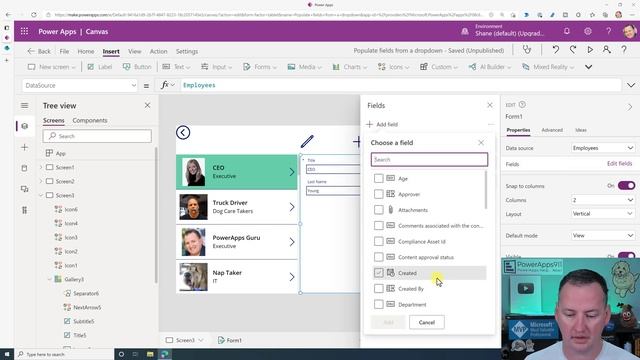Toggle the Created field checkbox
The image size is (640, 360).
[x=378, y=273]
